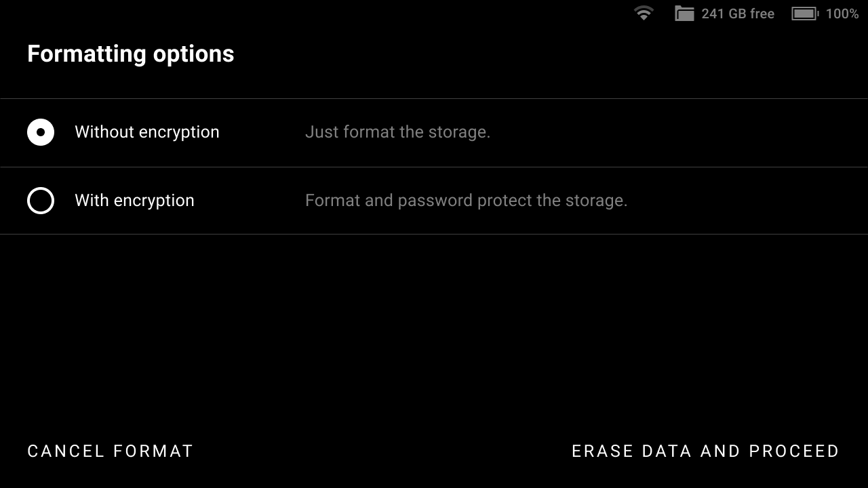
Task: Click the Just format the storage description
Action: [397, 132]
